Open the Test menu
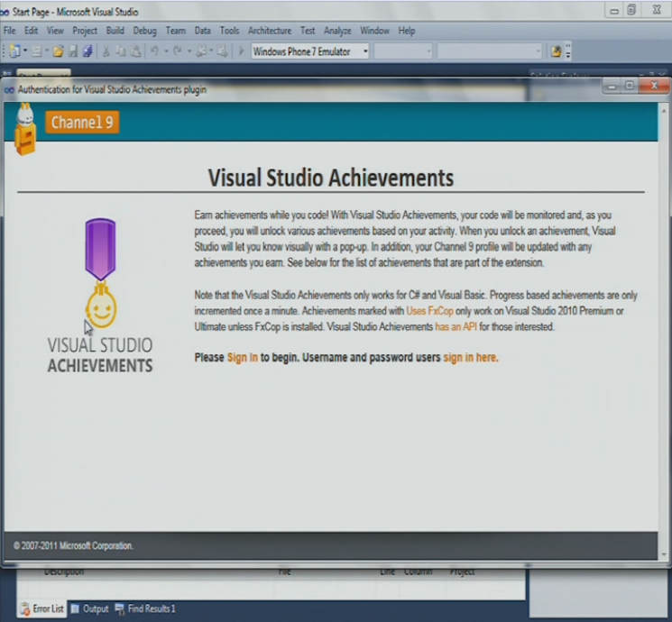The image size is (672, 622). click(308, 31)
